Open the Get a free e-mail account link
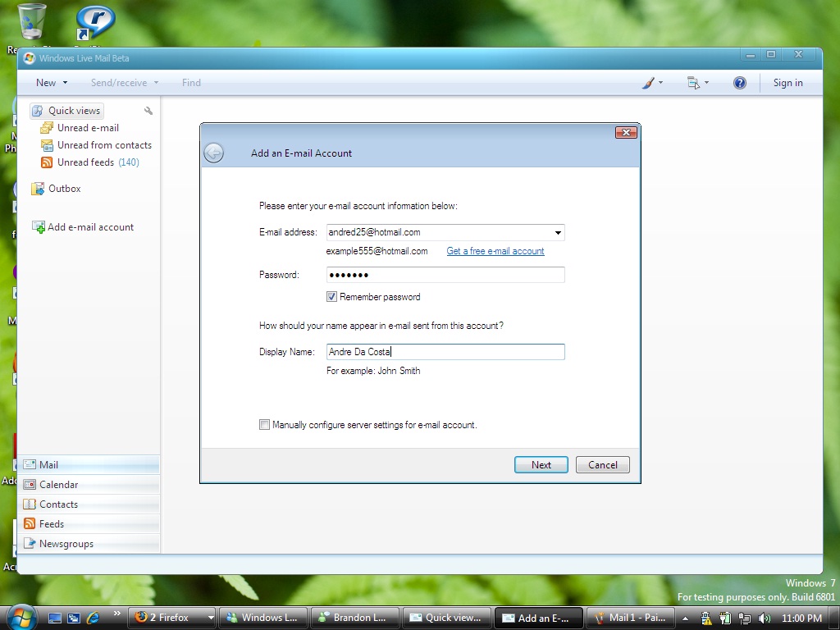The width and height of the screenshot is (840, 630). tap(495, 251)
